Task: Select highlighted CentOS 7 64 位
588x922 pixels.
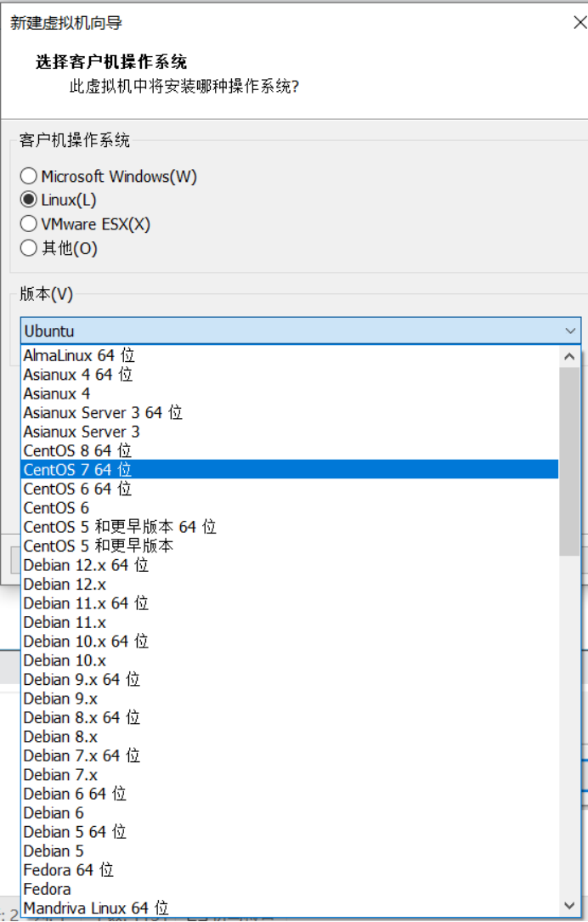Action: point(290,469)
